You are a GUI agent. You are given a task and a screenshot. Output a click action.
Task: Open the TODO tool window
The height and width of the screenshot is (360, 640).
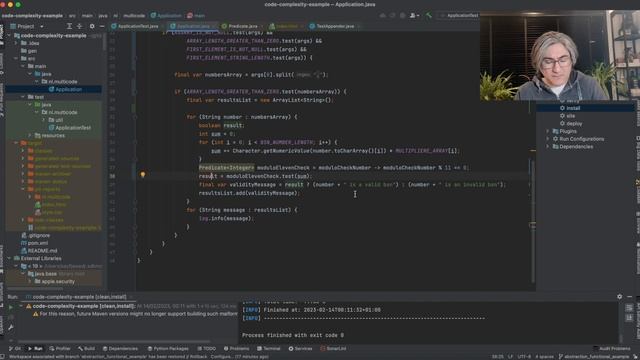(207, 349)
